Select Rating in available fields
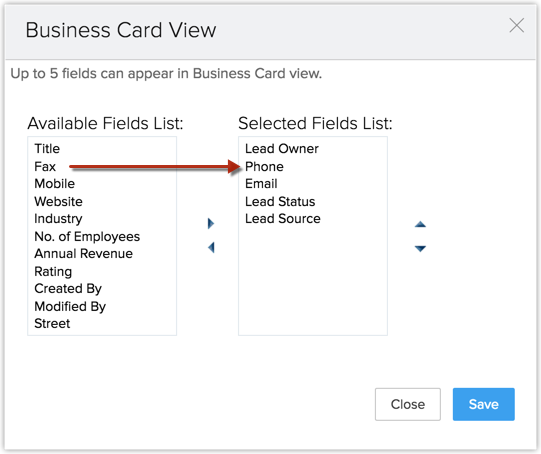Image resolution: width=541 pixels, height=454 pixels. click(x=53, y=272)
